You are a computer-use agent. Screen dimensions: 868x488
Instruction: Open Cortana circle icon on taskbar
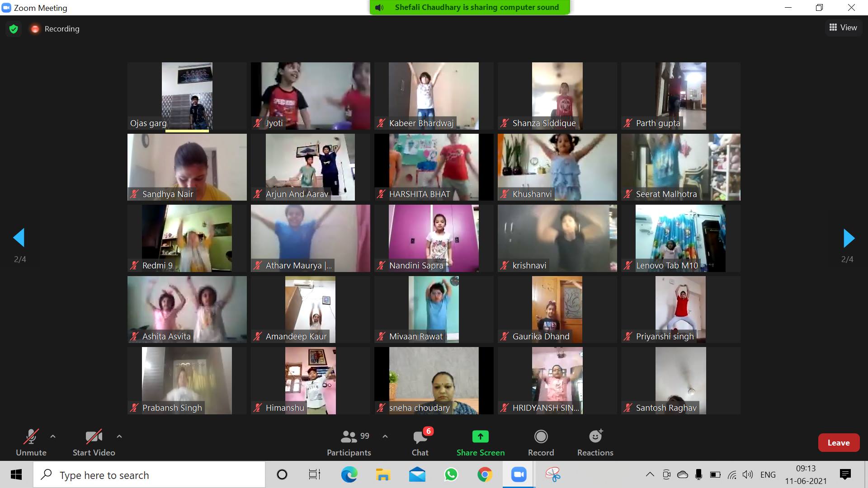pos(282,474)
